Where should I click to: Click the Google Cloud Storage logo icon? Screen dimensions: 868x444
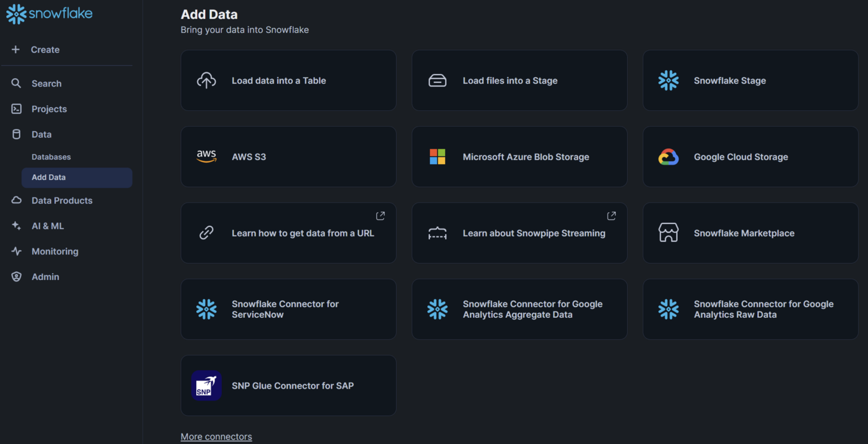[x=669, y=157]
